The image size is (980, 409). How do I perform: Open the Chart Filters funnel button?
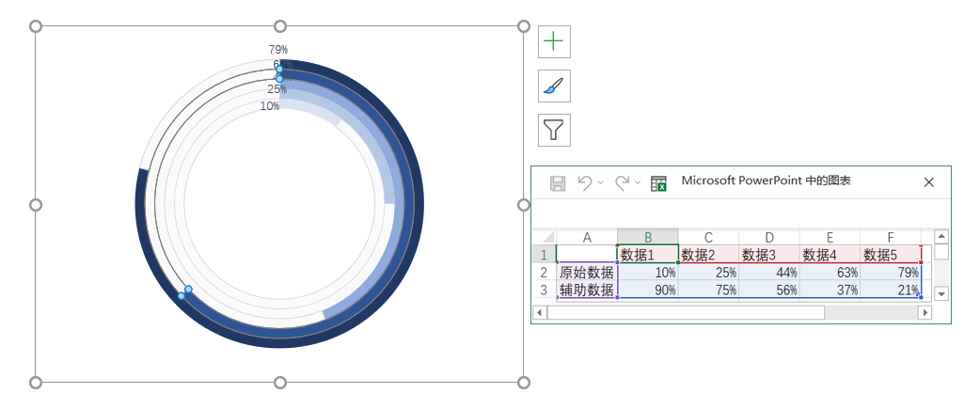(554, 130)
